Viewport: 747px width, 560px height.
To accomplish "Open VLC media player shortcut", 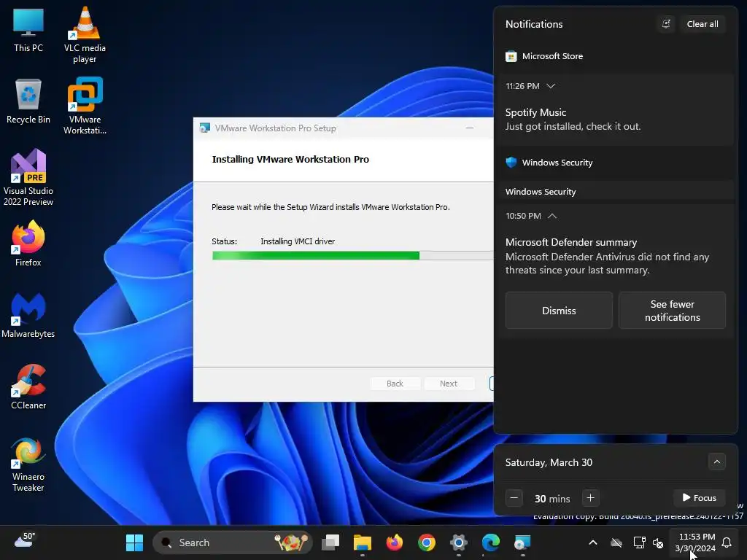I will [85, 34].
